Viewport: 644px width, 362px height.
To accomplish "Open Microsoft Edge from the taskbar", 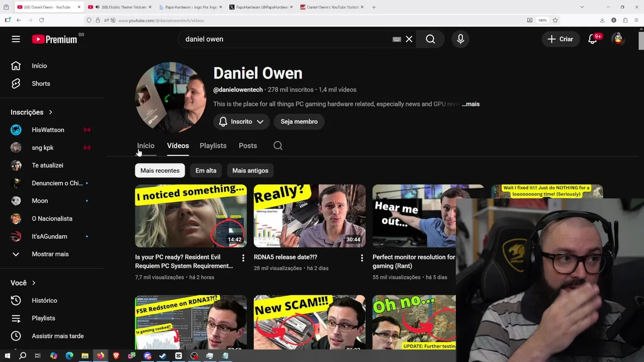I will (69, 356).
